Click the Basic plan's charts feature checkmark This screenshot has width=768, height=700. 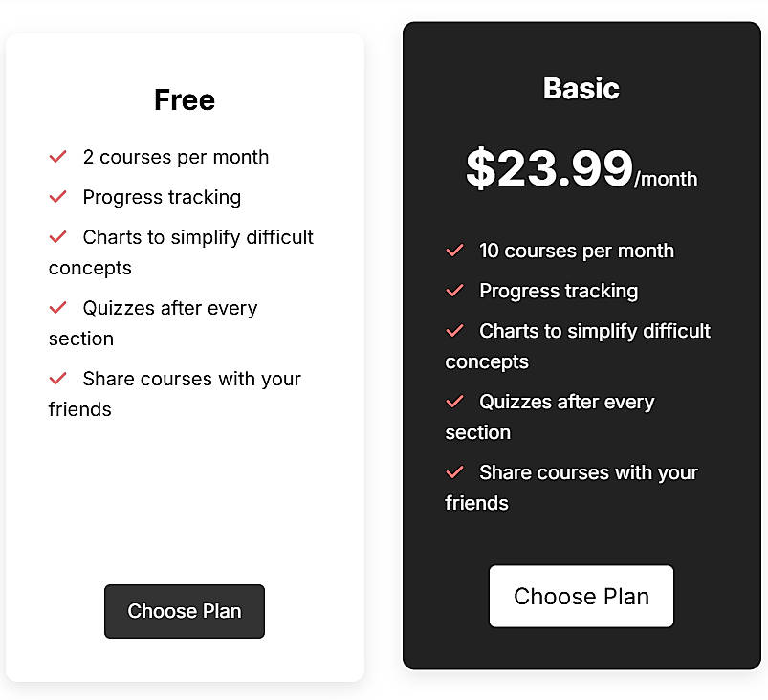click(454, 331)
